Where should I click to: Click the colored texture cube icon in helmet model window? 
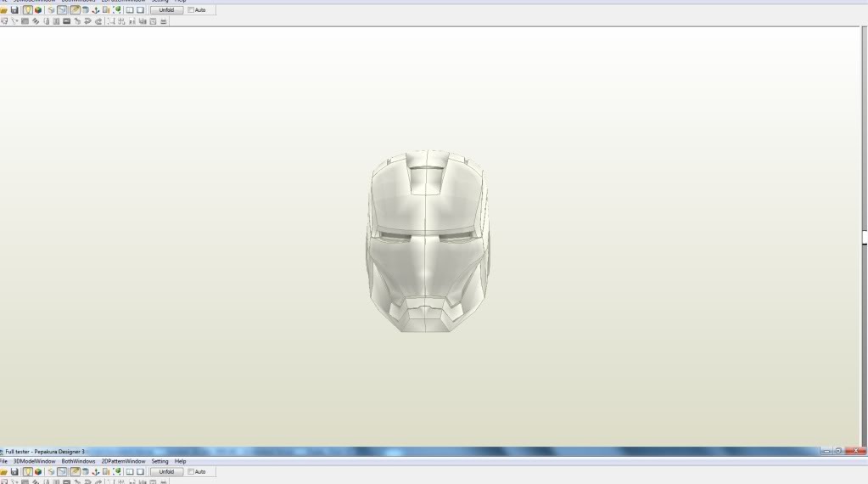38,10
